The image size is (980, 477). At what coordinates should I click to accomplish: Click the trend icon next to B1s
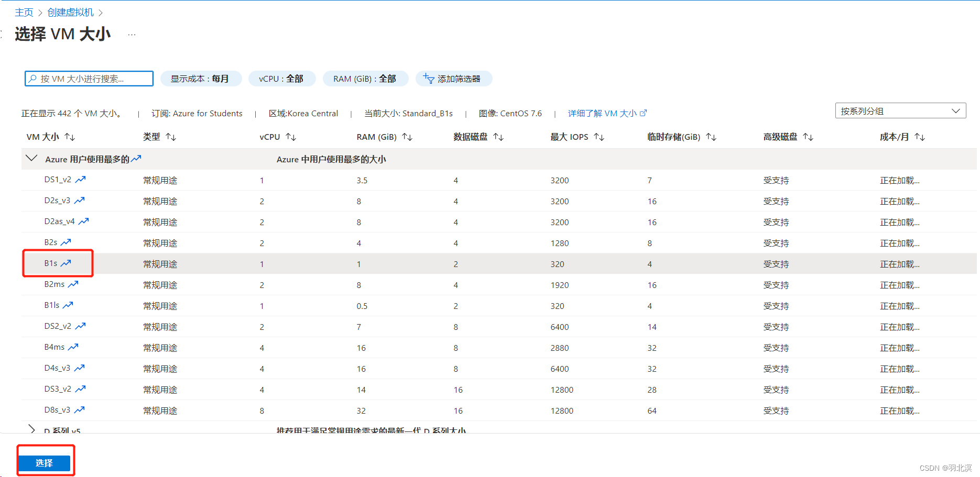pos(66,263)
